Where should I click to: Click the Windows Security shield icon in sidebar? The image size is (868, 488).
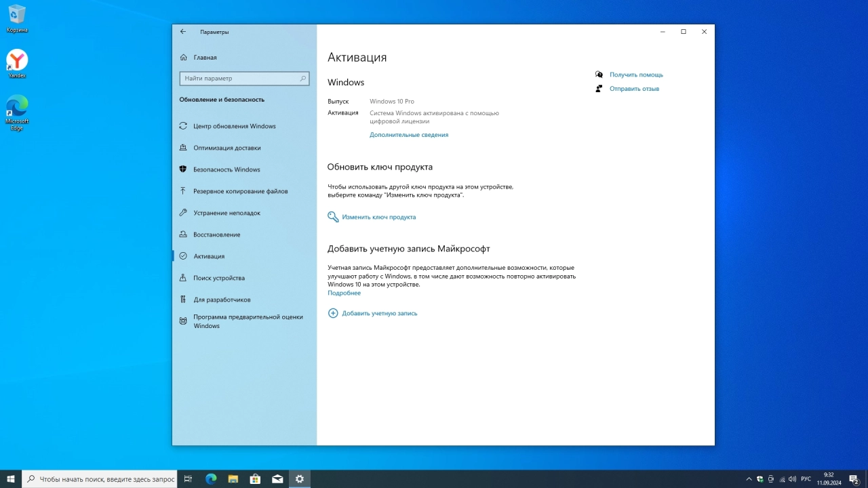183,169
